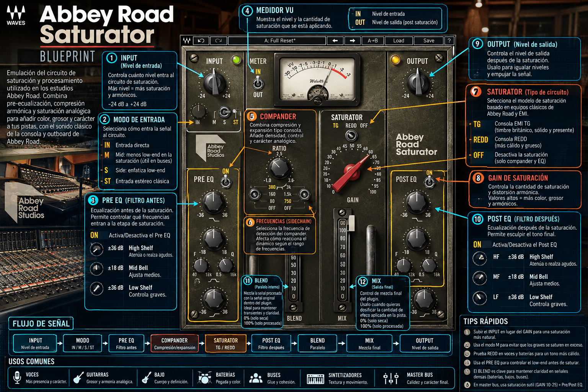
Task: Open the Waves logo menu in toolbar
Action: 187,41
